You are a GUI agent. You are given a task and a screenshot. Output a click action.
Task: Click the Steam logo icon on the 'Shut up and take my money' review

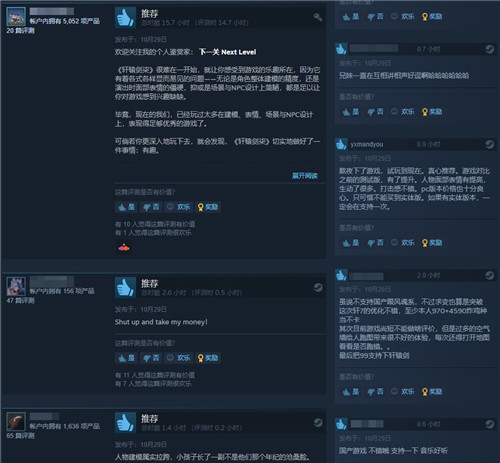tap(318, 287)
